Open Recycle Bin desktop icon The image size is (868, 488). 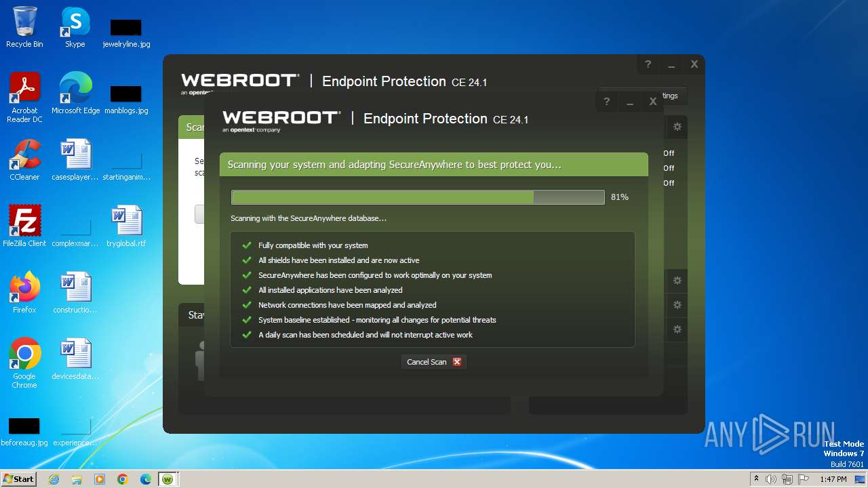point(24,27)
